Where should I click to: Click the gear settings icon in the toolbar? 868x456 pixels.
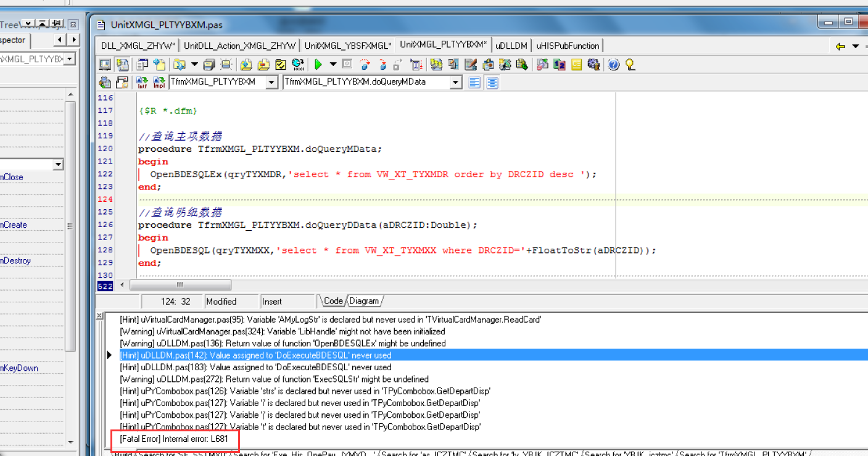coord(594,64)
